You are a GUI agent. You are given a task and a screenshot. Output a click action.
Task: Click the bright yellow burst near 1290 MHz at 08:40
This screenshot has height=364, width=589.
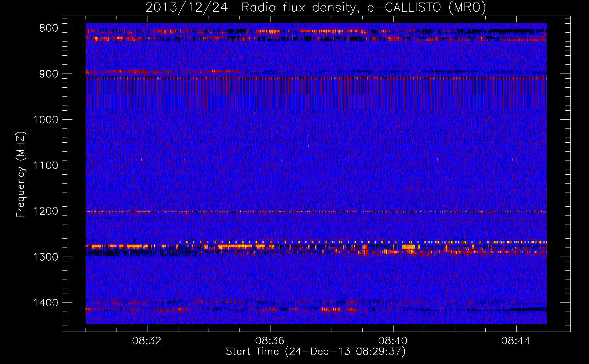(409, 248)
